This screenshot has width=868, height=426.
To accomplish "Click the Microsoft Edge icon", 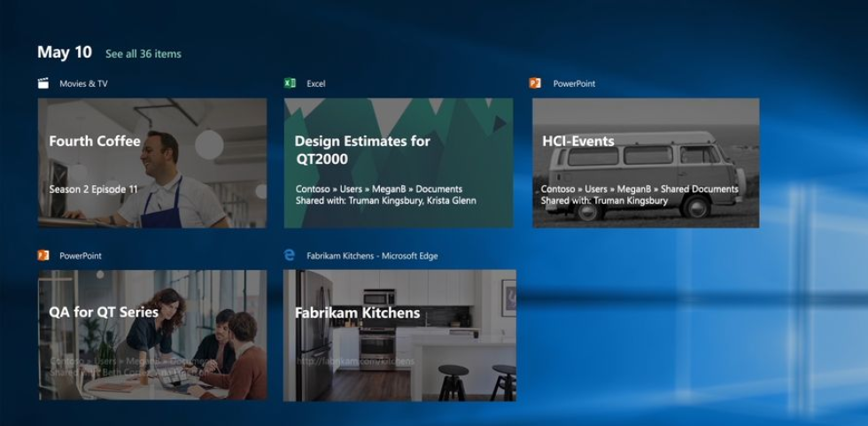I will coord(290,255).
